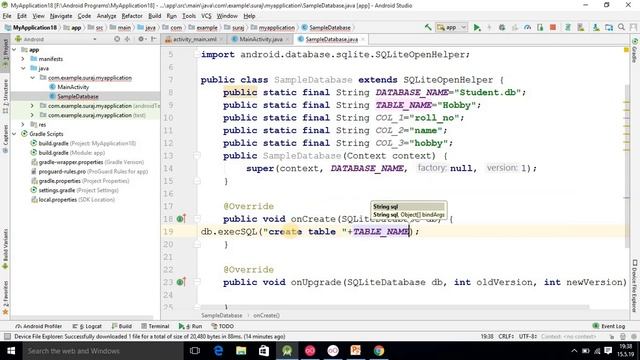The image size is (640, 360).
Task: Click the Task View icon on taskbar
Action: coord(195,351)
